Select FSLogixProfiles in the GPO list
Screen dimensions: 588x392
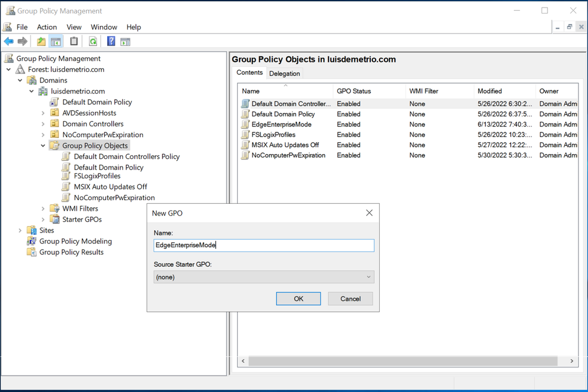pos(273,135)
